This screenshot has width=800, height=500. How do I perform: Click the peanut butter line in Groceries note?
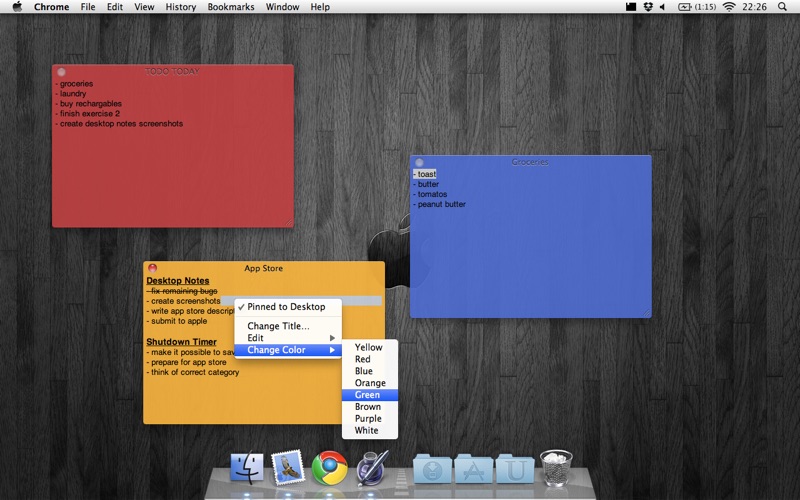(440, 205)
